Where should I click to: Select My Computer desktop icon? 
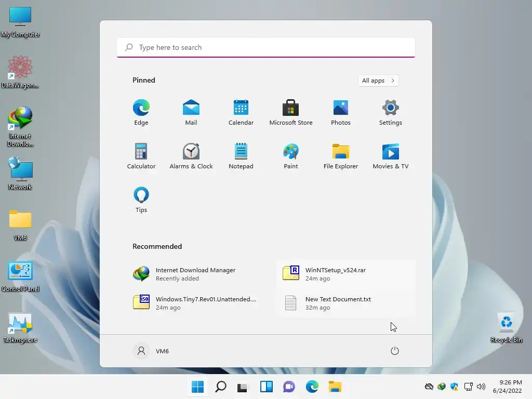(20, 22)
